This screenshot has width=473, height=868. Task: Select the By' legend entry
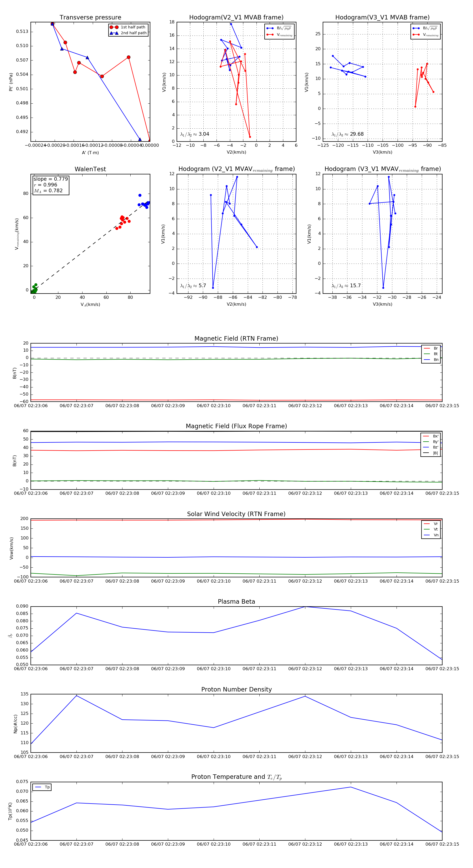[431, 442]
